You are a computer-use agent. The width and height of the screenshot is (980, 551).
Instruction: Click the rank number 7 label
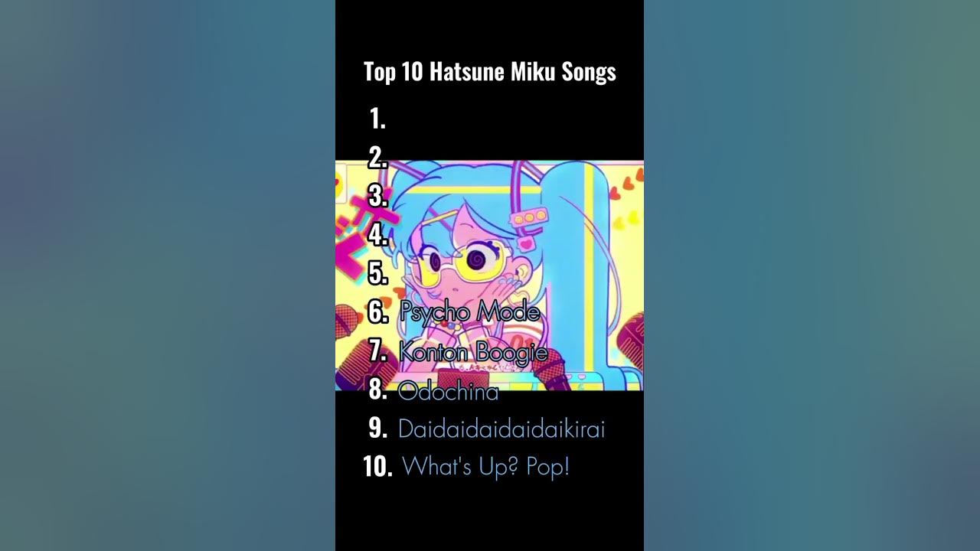pyautogui.click(x=377, y=350)
